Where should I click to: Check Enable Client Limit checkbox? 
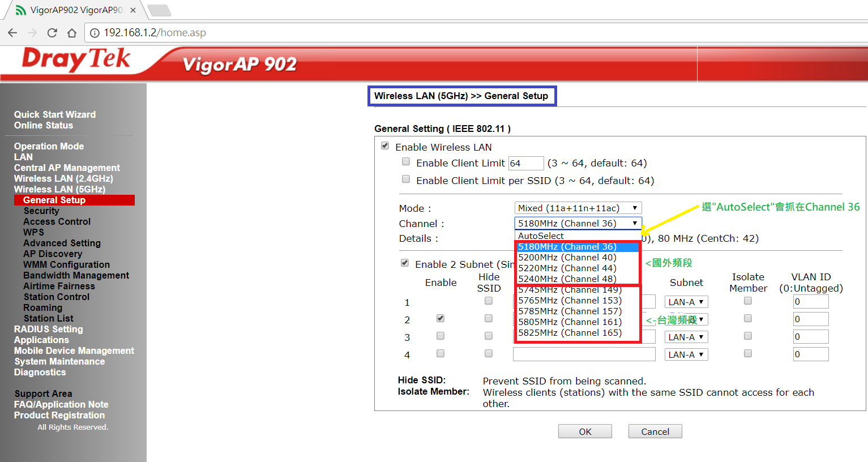tap(406, 162)
